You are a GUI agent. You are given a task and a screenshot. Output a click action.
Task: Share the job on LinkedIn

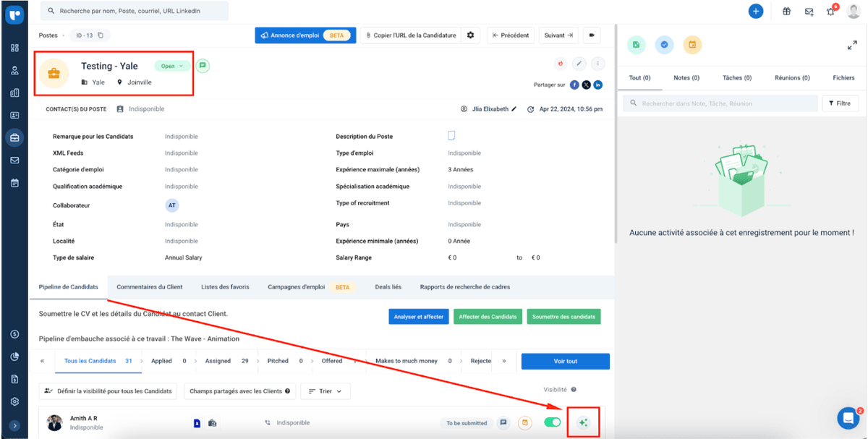pos(598,85)
